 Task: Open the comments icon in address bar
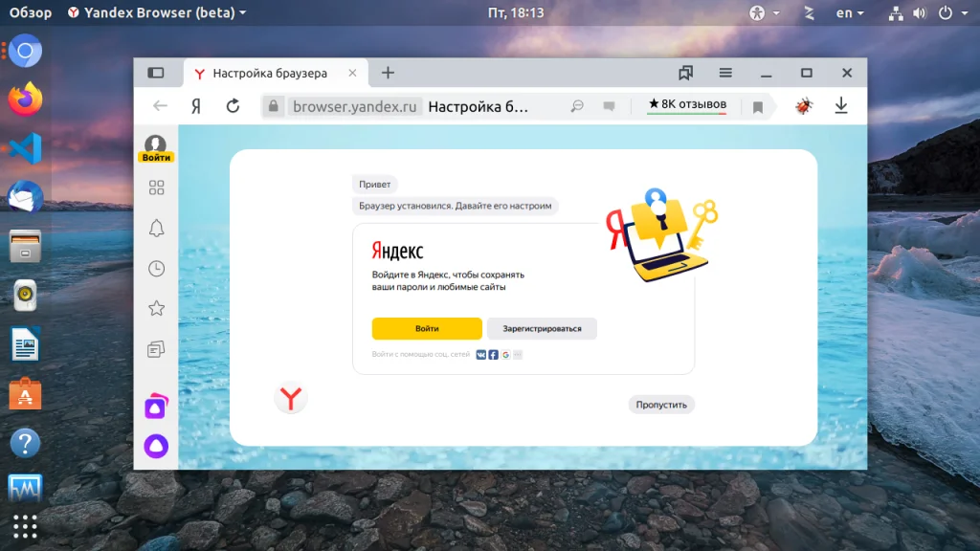pos(609,107)
